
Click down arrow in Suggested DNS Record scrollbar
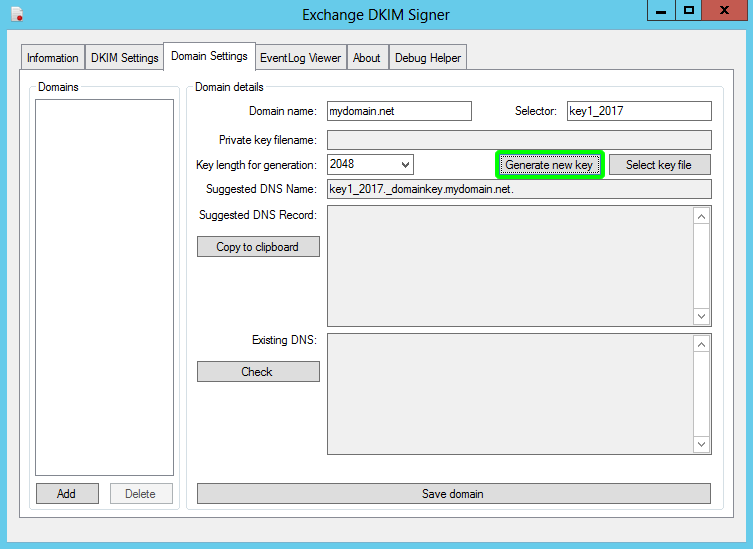coord(701,316)
